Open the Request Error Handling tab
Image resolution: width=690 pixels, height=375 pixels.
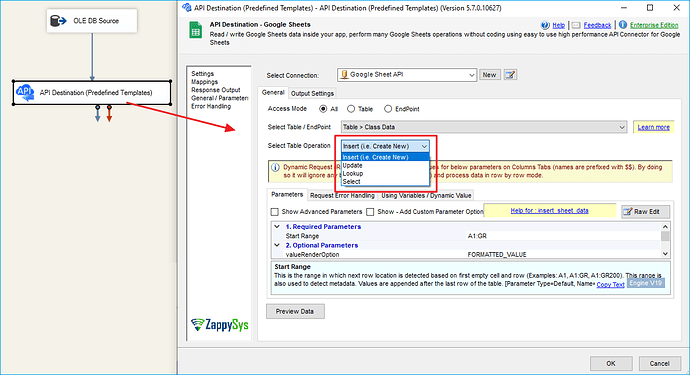click(342, 195)
